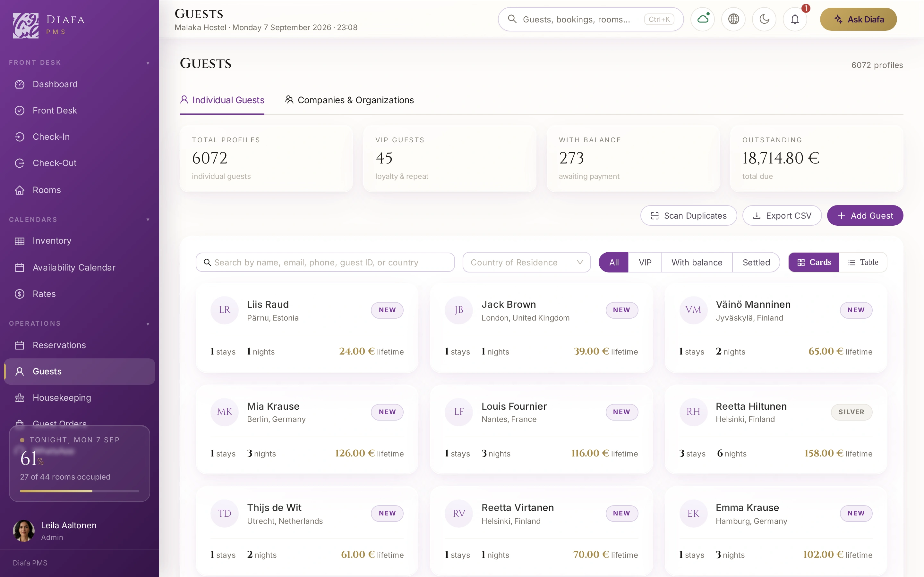Open the notifications bell icon
This screenshot has width=924, height=577.
795,19
